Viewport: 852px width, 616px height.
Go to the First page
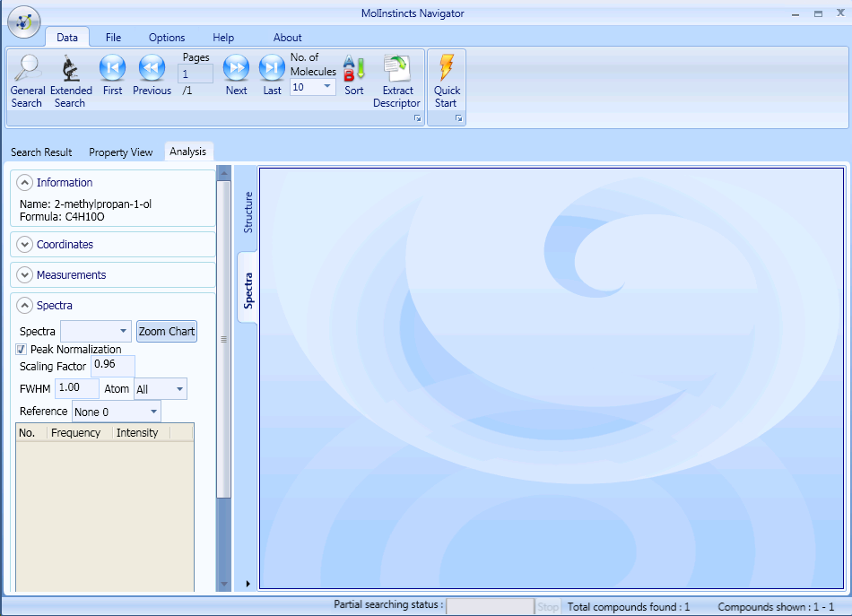pyautogui.click(x=112, y=75)
